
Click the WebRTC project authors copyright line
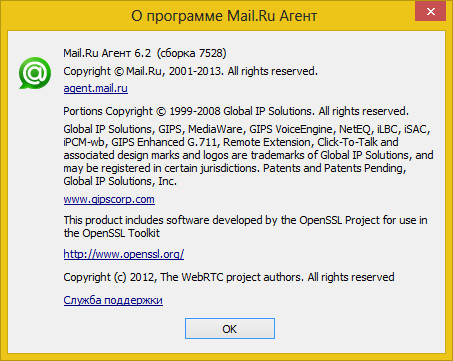pyautogui.click(x=229, y=277)
